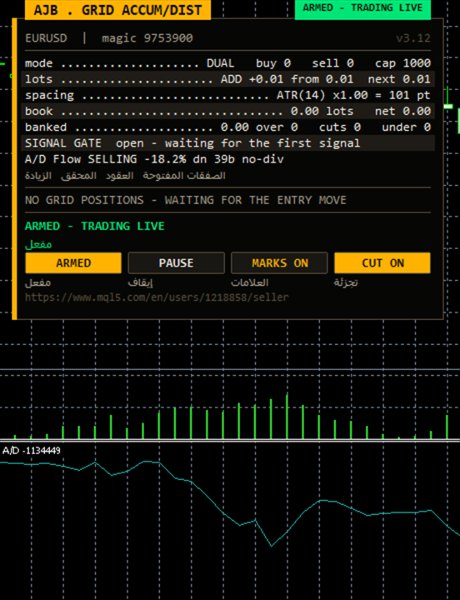Click the Arabic label under CUT ON button
Screen dimensions: 460x600
[x=346, y=283]
